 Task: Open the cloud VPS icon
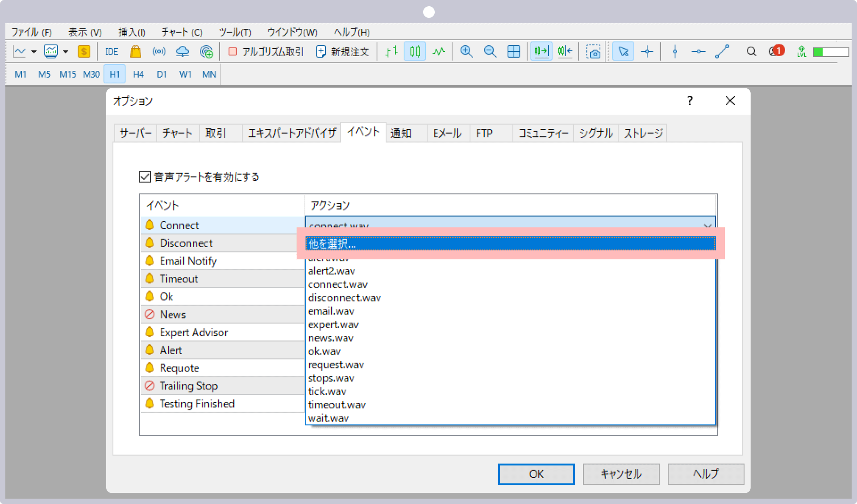183,52
